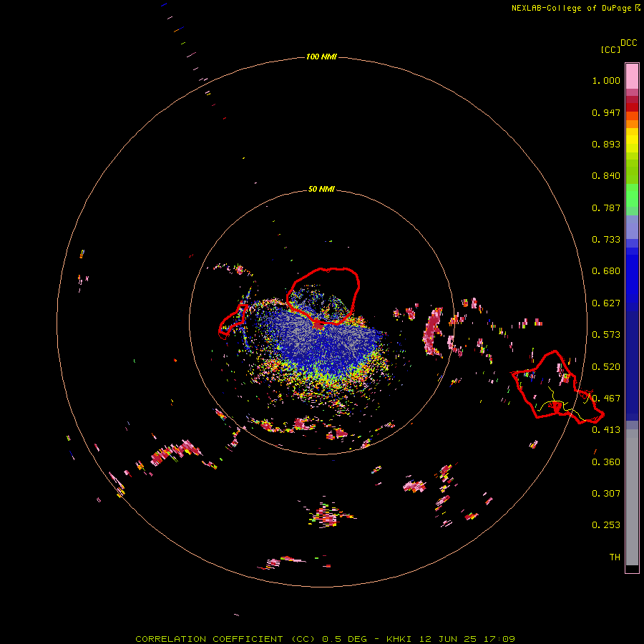Click the small red island outline west of the radar

click(x=233, y=321)
